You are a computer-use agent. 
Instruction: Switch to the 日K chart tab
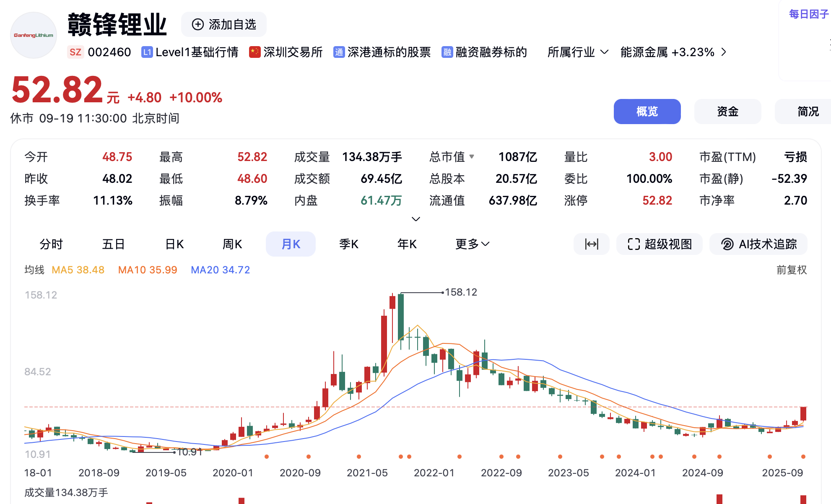click(x=174, y=244)
